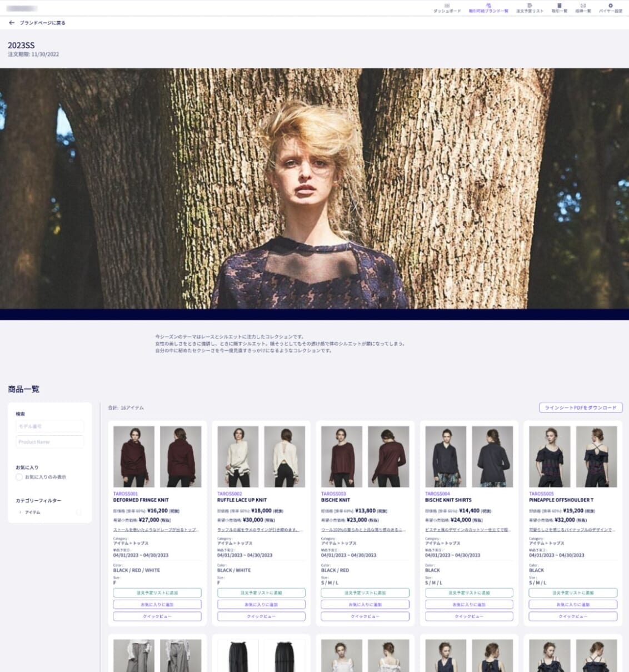This screenshot has width=629, height=672.
Task: Add BISCHE KNIT SHIRTS to 注文予定リスト
Action: (469, 593)
